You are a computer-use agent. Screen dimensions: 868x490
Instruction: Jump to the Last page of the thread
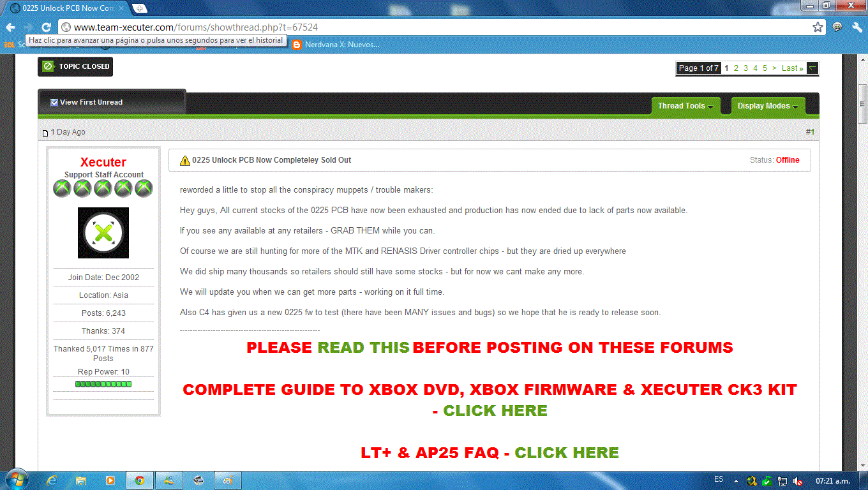tap(792, 68)
